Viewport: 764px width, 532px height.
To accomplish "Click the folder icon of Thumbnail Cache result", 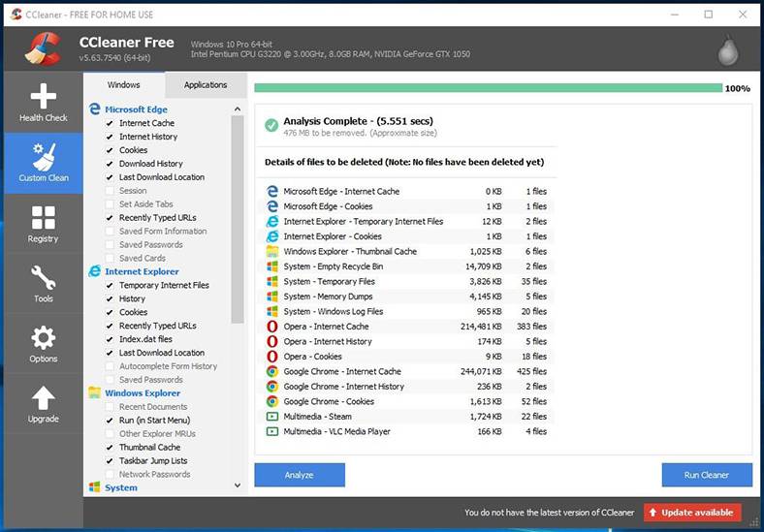I will [x=272, y=251].
